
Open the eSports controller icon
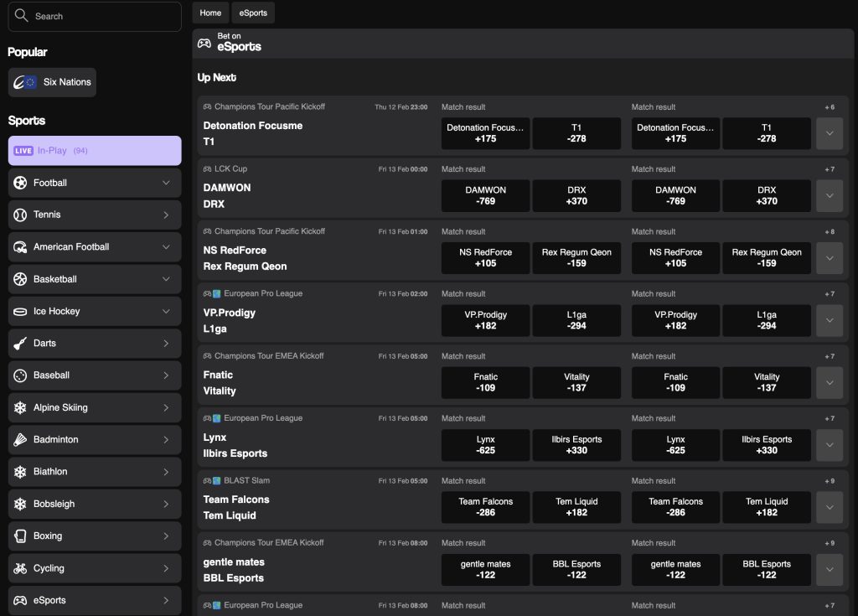click(18, 600)
